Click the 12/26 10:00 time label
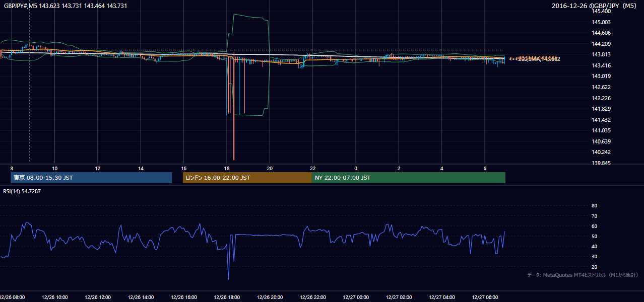 [55, 297]
